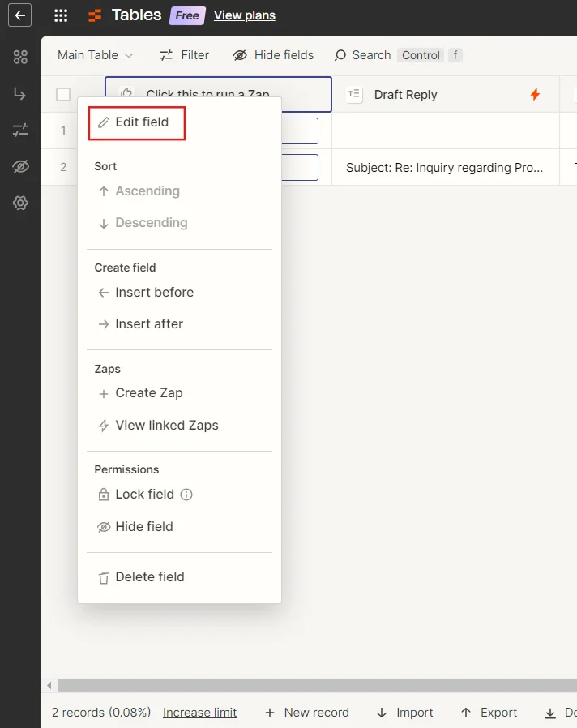Click the right-arrow icon beside Insert after
Screen dimensions: 577x728
pos(104,324)
